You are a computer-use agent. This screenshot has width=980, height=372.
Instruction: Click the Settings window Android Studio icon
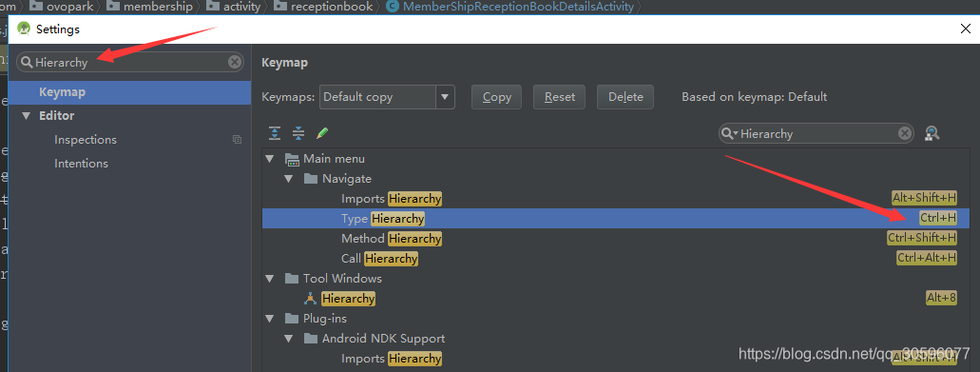24,29
